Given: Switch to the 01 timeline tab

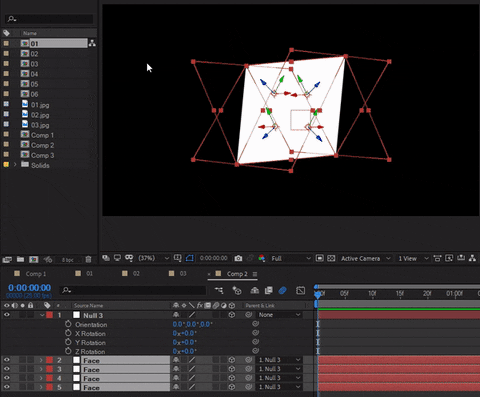Looking at the screenshot, I should [x=89, y=274].
